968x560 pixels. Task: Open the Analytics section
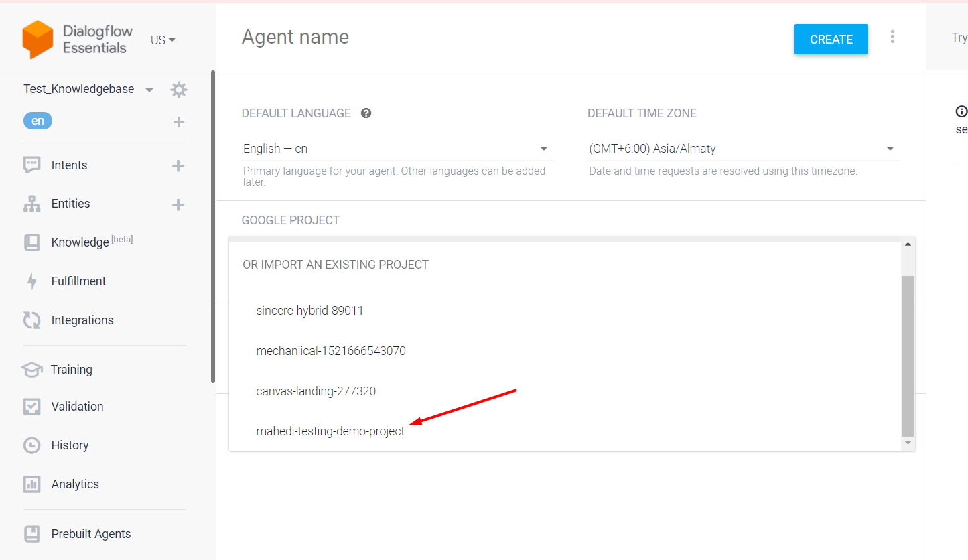(74, 484)
